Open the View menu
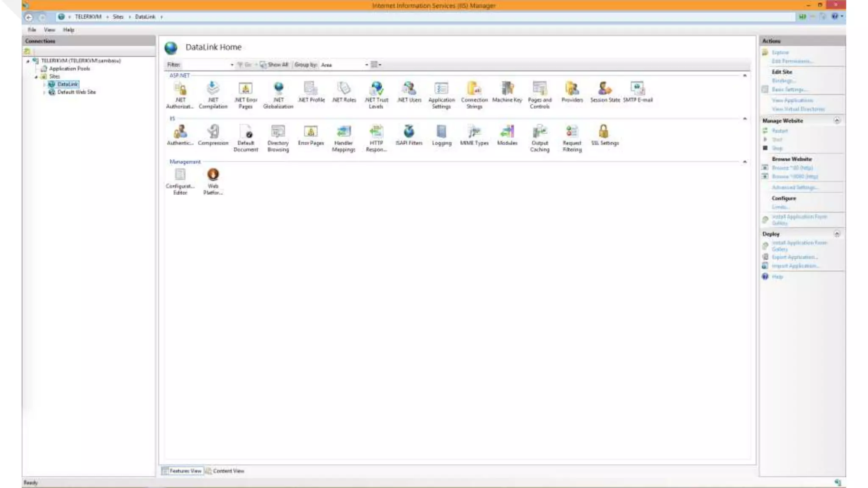Viewport: 868px width, 488px height. [x=49, y=30]
